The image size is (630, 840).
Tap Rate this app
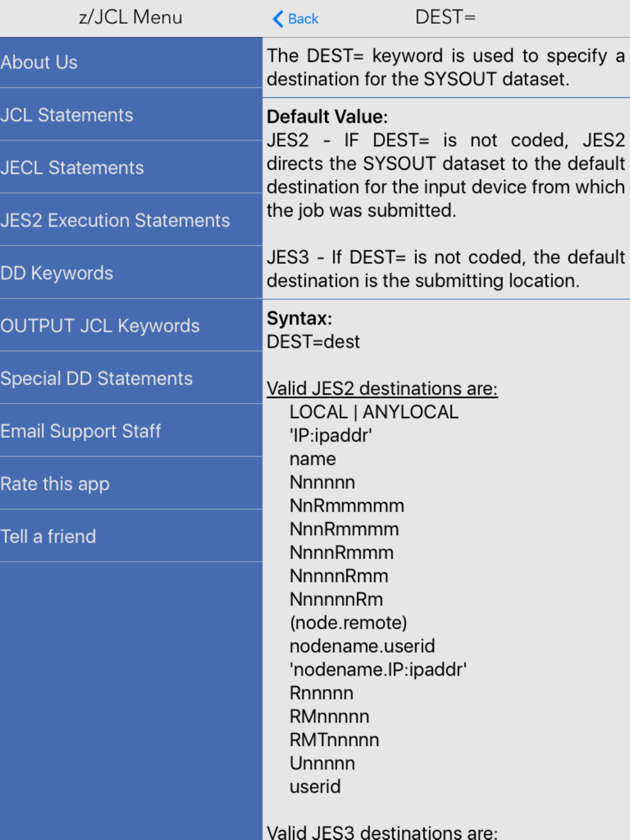(55, 484)
